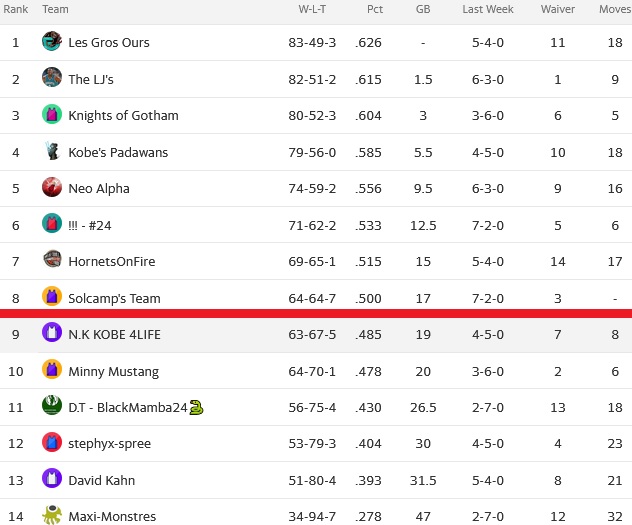Click Kobe's Padawans team logo
632x525 pixels.
[52, 151]
